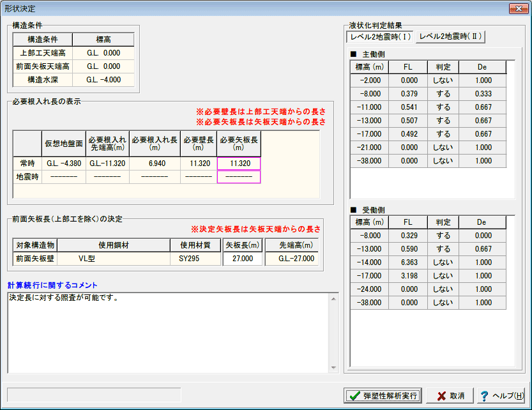This screenshot has width=532, height=410.
Task: Click the 取消 cancel button
Action: coord(450,396)
